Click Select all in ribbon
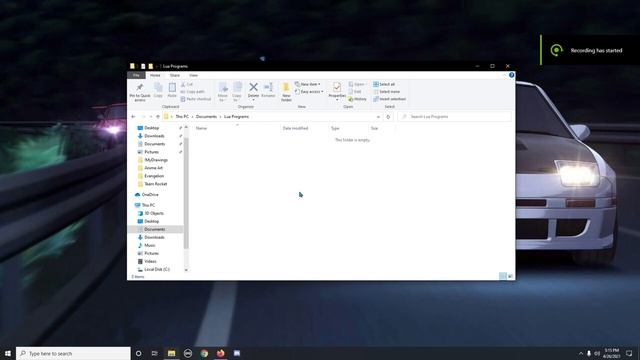The height and width of the screenshot is (360, 640). [x=384, y=84]
